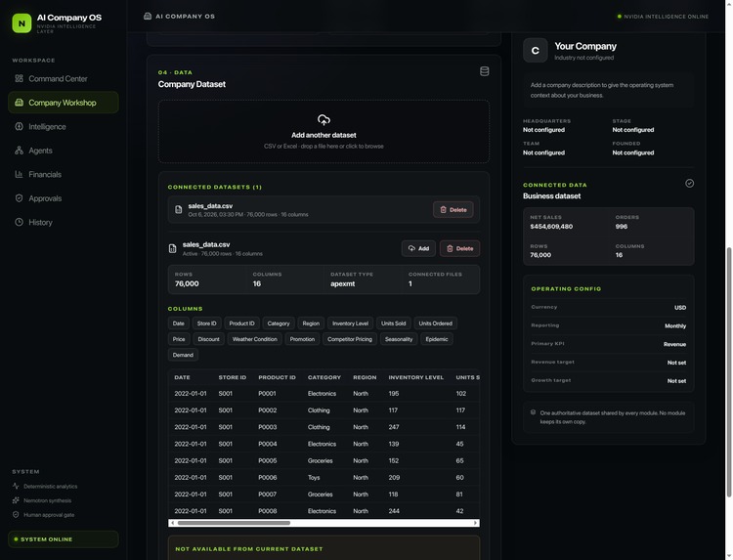Click Add for the active sales_data.csv
Image resolution: width=733 pixels, height=560 pixels.
(x=418, y=248)
